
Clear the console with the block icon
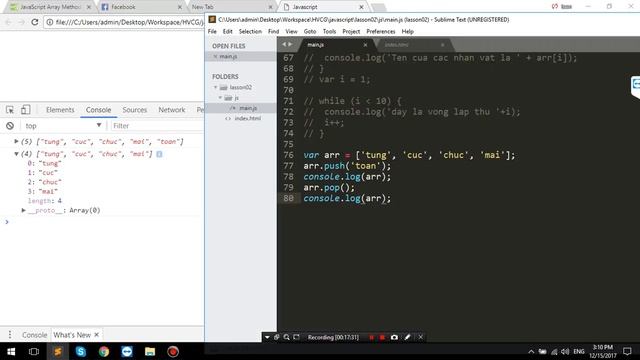tap(10, 126)
